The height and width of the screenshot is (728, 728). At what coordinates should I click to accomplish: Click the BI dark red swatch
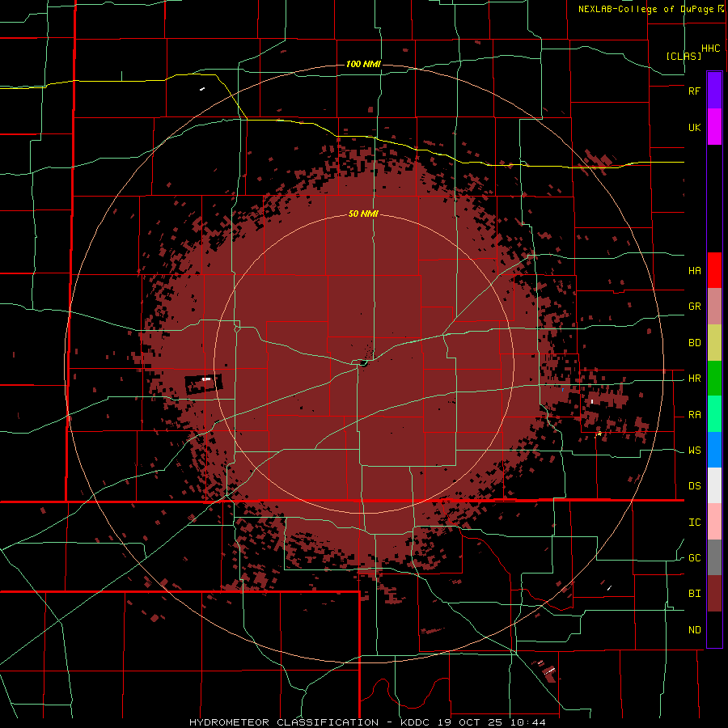pyautogui.click(x=714, y=594)
